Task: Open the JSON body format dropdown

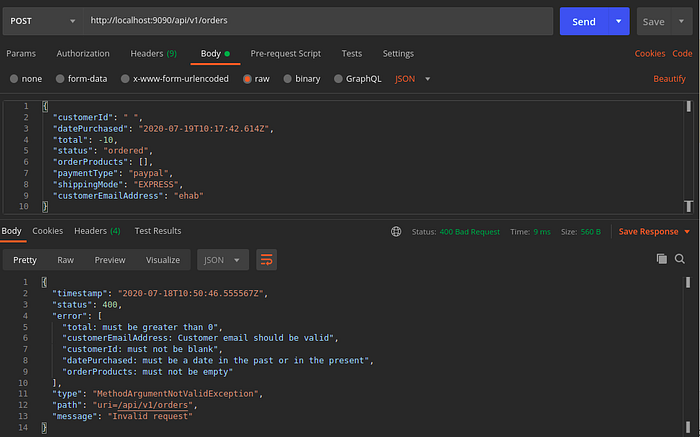Action: pos(412,79)
